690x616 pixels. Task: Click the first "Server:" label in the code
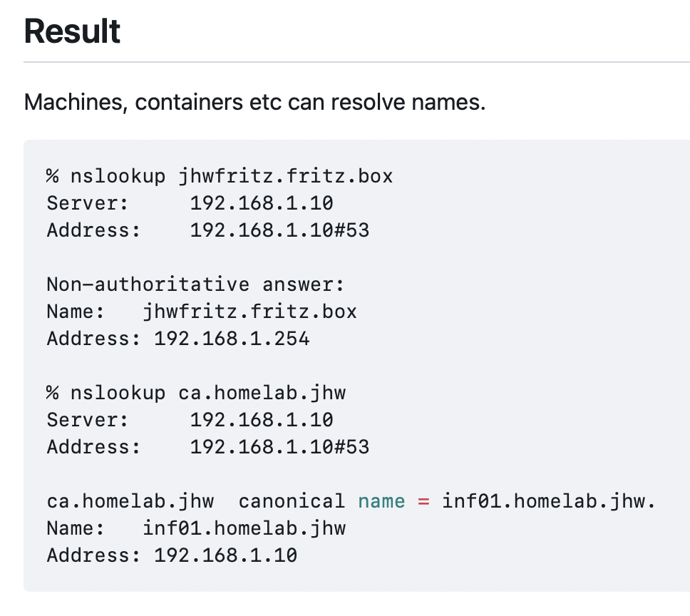pyautogui.click(x=88, y=203)
